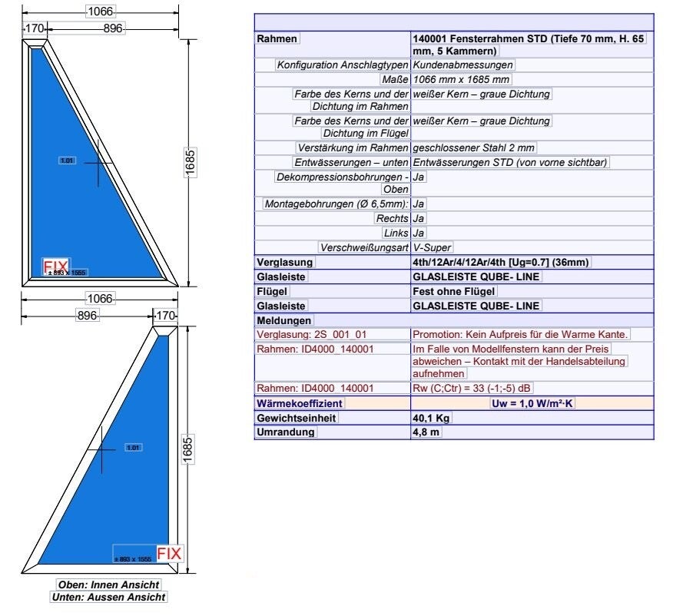
Task: Select 'Uw = 1,0 W/m²·K' value
Action: [532, 403]
